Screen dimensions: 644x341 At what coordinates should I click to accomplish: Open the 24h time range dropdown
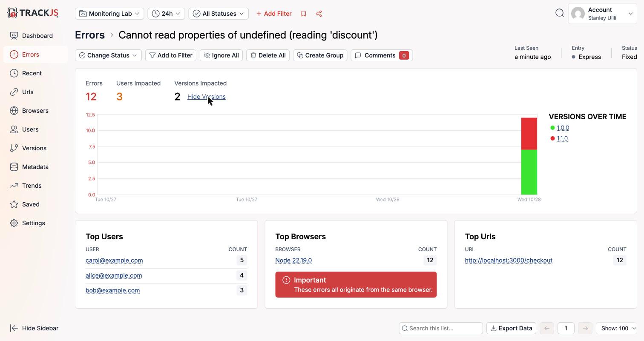tap(166, 14)
